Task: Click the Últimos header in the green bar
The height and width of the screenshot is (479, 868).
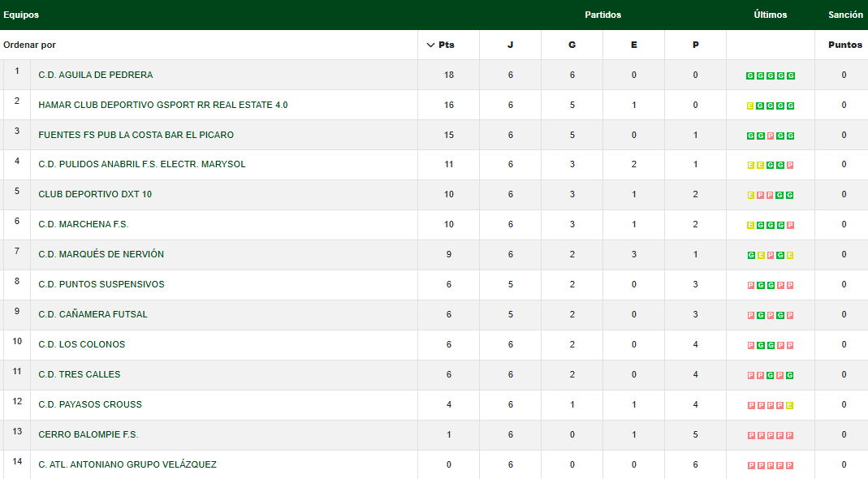Action: pos(770,15)
